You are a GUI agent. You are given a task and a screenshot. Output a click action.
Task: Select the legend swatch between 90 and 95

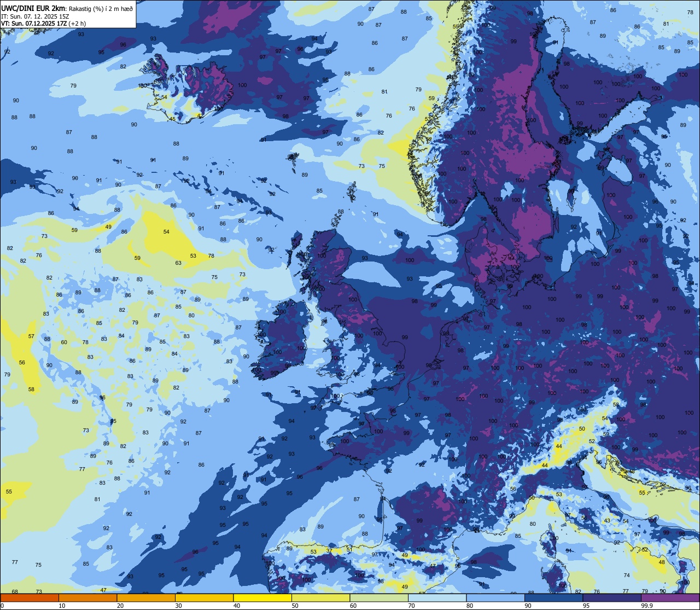[553, 598]
